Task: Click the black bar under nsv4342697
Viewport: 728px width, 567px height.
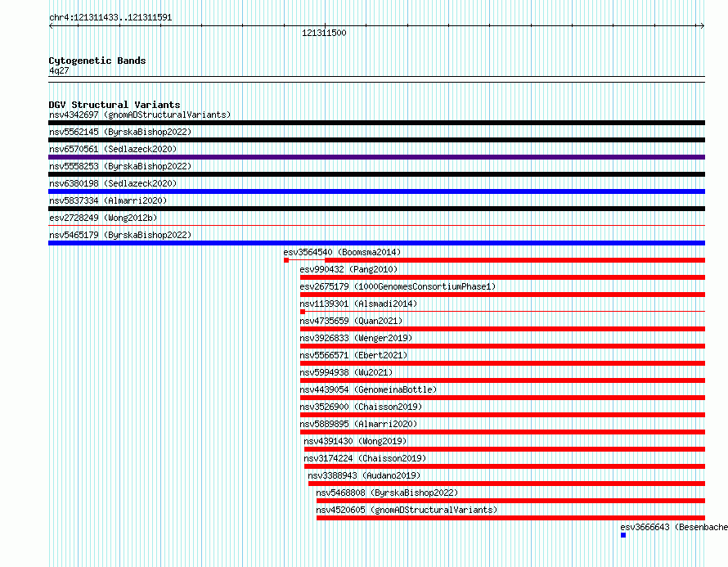Action: pyautogui.click(x=376, y=123)
